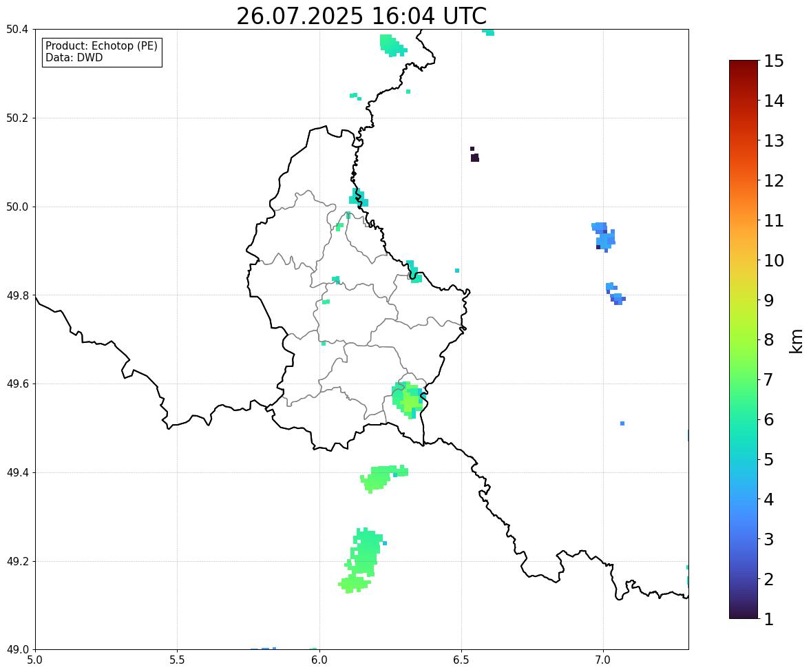The width and height of the screenshot is (811, 672).
Task: Click the dark red top of the colorbar
Action: pyautogui.click(x=744, y=65)
